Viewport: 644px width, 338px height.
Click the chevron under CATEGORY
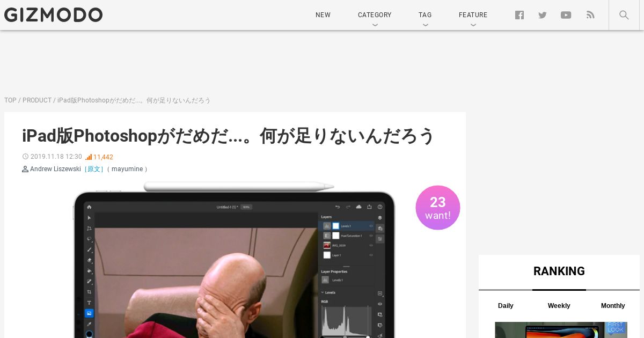[375, 25]
